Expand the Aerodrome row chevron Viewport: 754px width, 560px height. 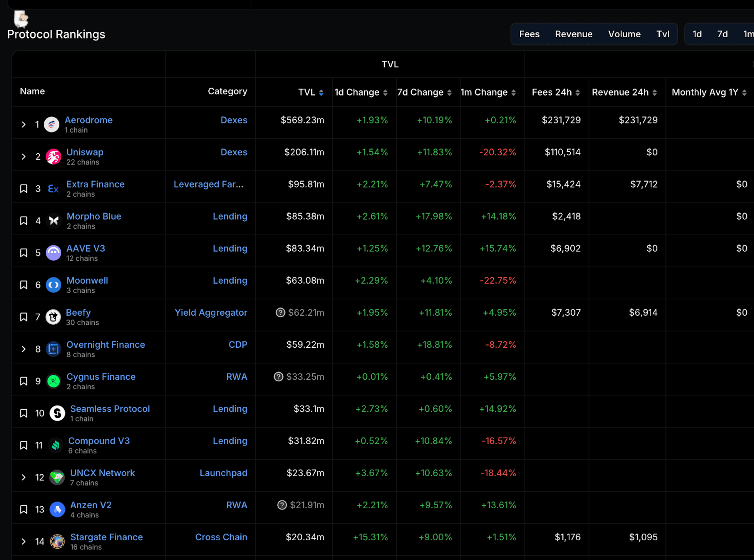point(24,125)
